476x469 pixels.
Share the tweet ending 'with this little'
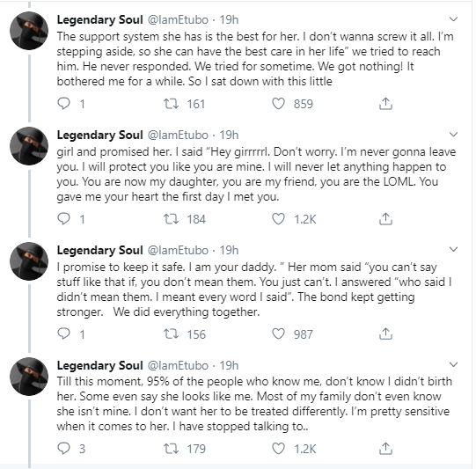[x=385, y=104]
